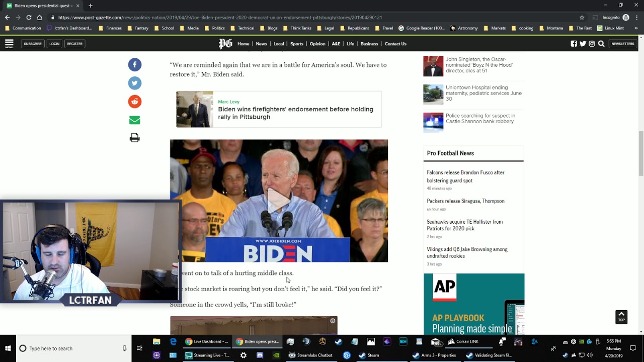Open Castle Shannon bank robbery story
The image size is (644, 362).
(x=480, y=119)
